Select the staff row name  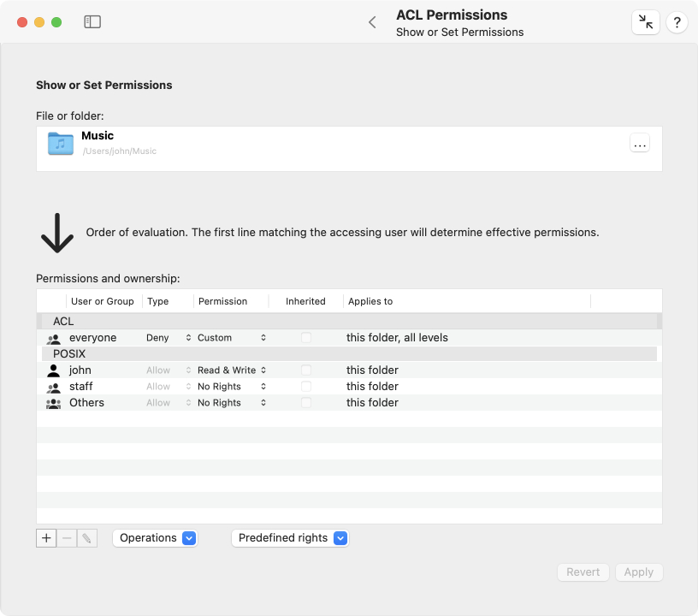point(81,387)
